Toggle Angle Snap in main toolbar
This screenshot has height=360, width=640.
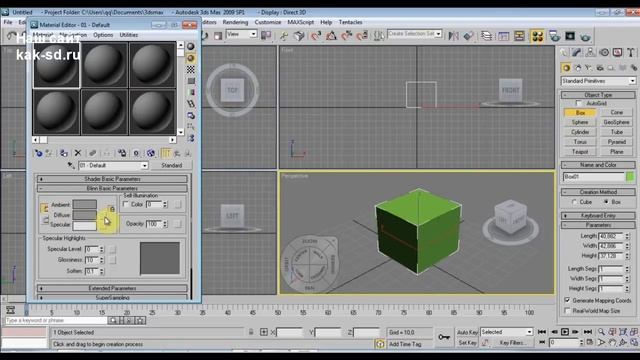click(331, 36)
